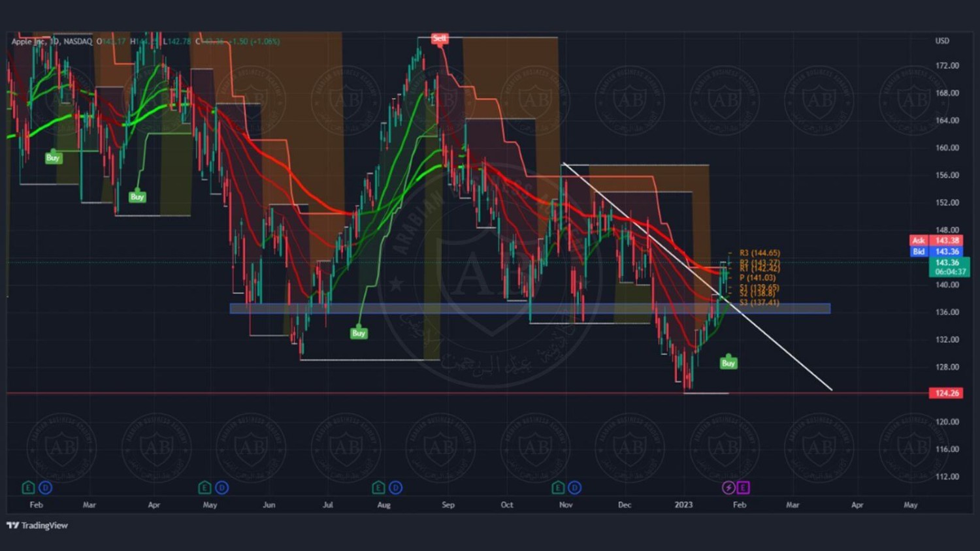Screen dimensions: 980x551
Task: Open the TradingView logo
Action: pos(37,526)
